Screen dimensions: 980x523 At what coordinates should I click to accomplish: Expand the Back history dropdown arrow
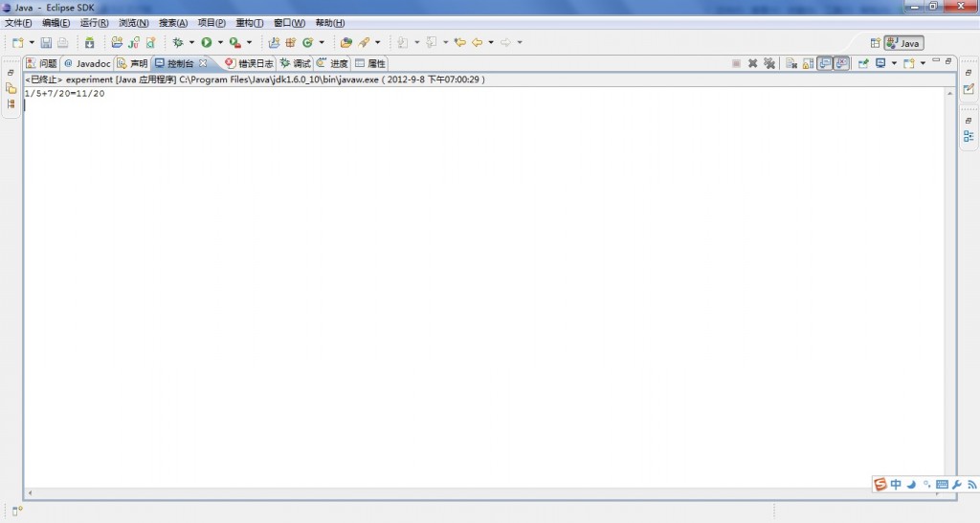pyautogui.click(x=491, y=42)
